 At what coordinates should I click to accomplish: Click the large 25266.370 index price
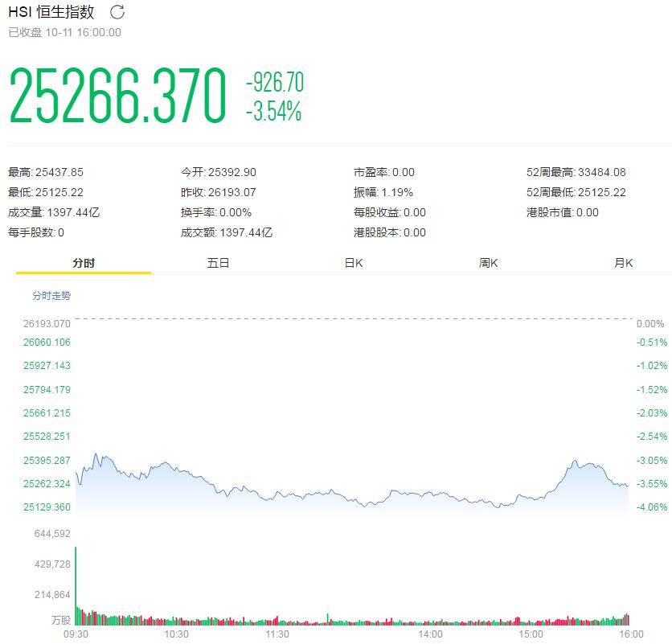(x=118, y=96)
